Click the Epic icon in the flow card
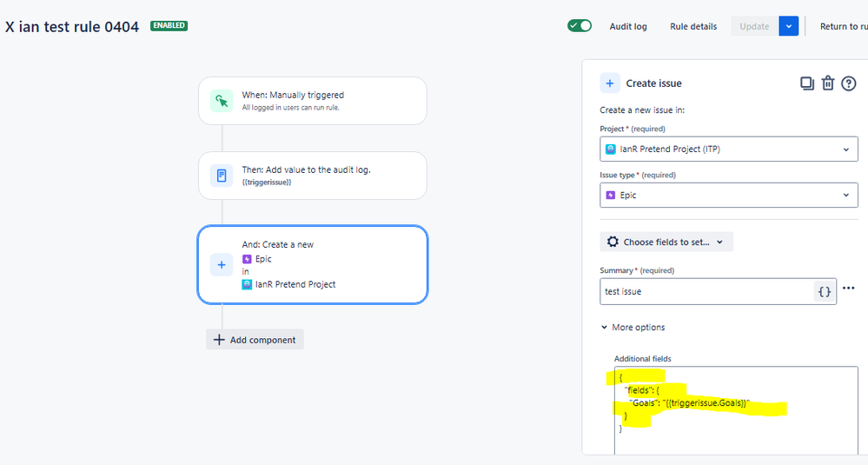The image size is (868, 465). [247, 258]
